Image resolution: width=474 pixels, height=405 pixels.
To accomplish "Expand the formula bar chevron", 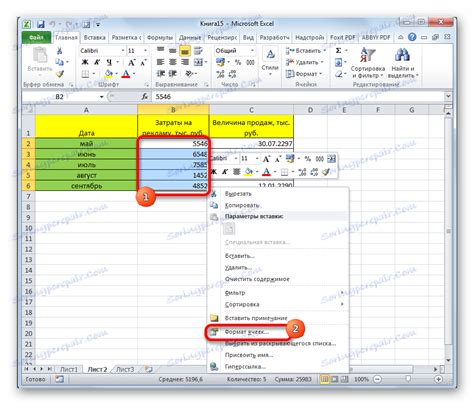I will click(448, 96).
